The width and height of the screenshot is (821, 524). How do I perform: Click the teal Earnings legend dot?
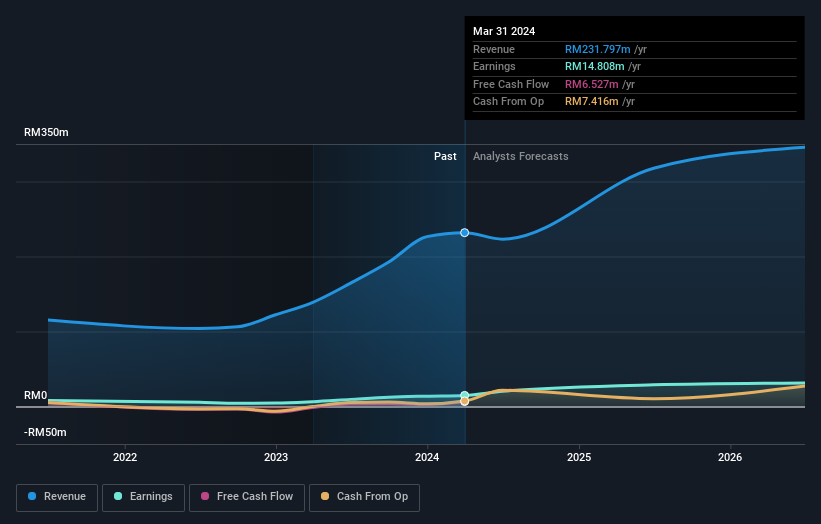point(118,496)
